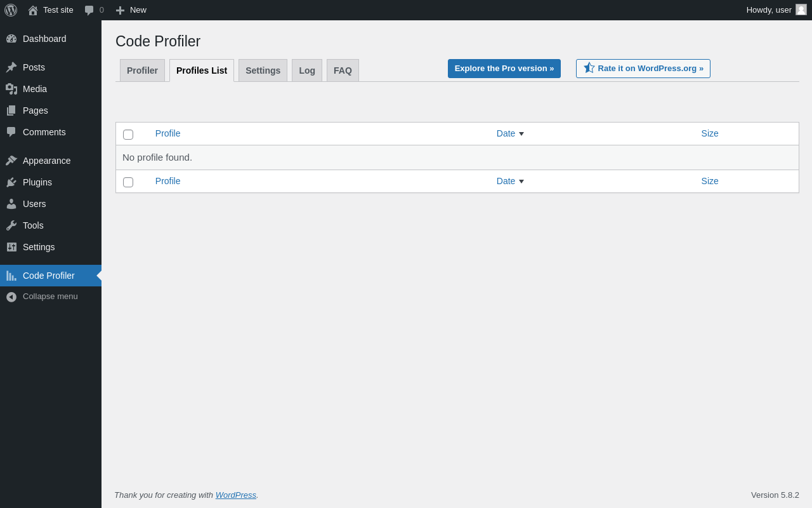812x508 pixels.
Task: Click the Tools wrench icon
Action: coord(11,225)
